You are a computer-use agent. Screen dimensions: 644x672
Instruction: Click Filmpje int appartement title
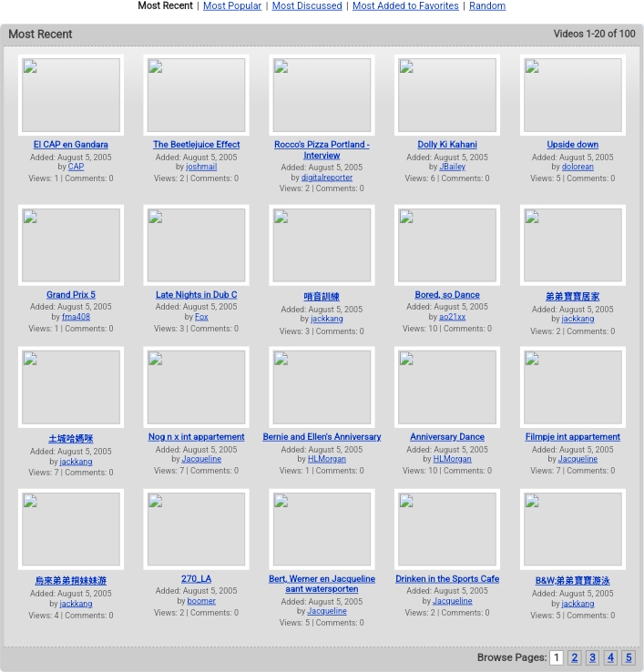point(573,437)
